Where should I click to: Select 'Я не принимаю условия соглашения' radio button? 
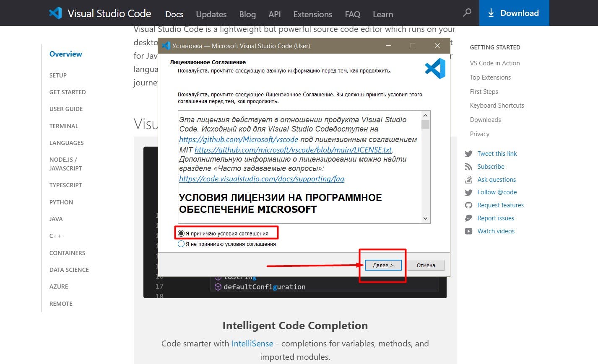pos(181,244)
